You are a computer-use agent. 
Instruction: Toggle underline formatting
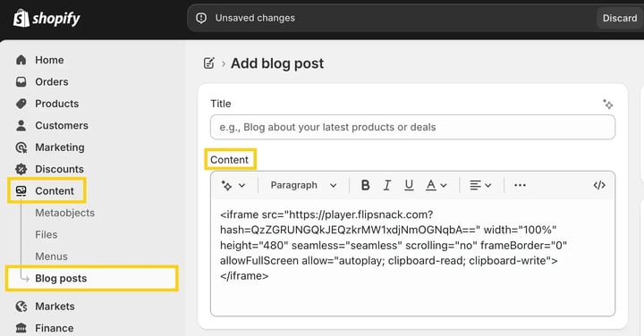coord(409,186)
